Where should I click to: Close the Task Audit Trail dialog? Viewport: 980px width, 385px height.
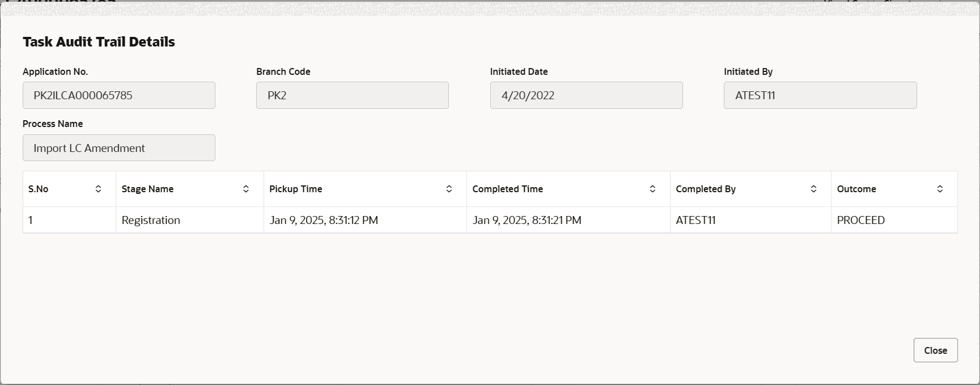click(x=935, y=350)
